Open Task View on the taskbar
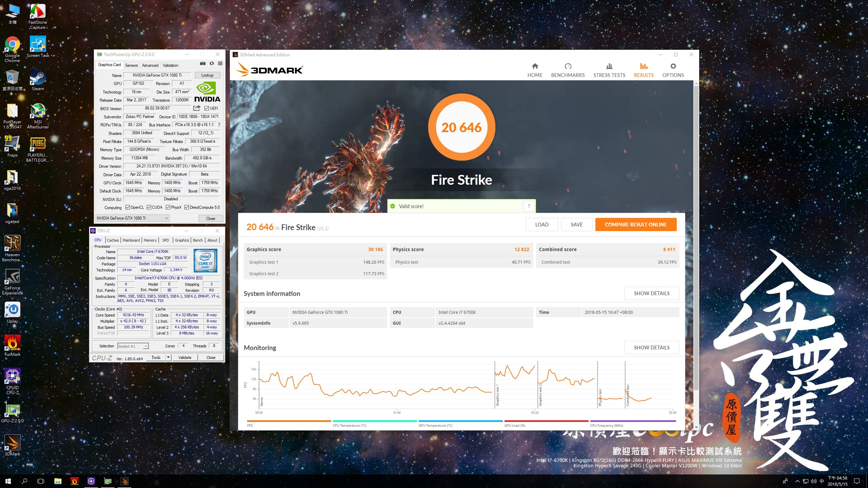The width and height of the screenshot is (868, 488). (41, 481)
